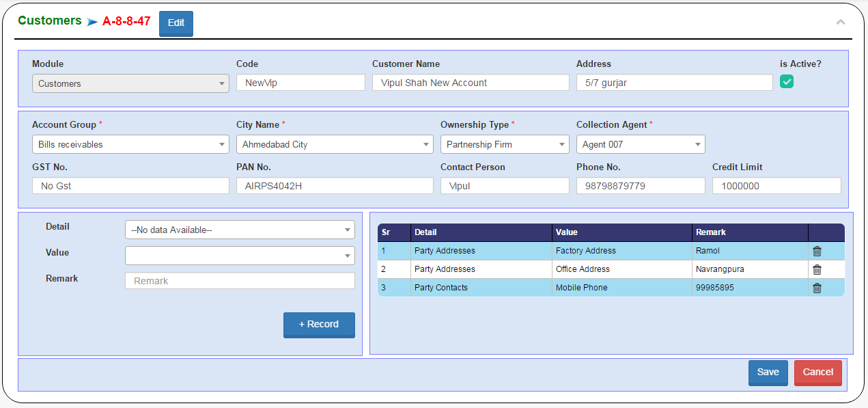Delete the Factory Address row
868x408 pixels.
coord(817,251)
